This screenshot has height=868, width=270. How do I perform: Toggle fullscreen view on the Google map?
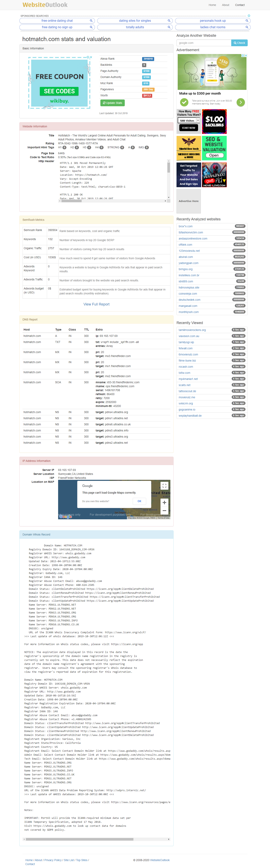pyautogui.click(x=164, y=486)
